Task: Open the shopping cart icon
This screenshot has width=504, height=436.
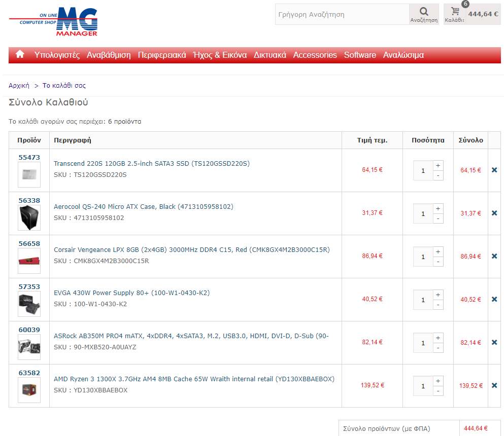Action: click(x=455, y=11)
